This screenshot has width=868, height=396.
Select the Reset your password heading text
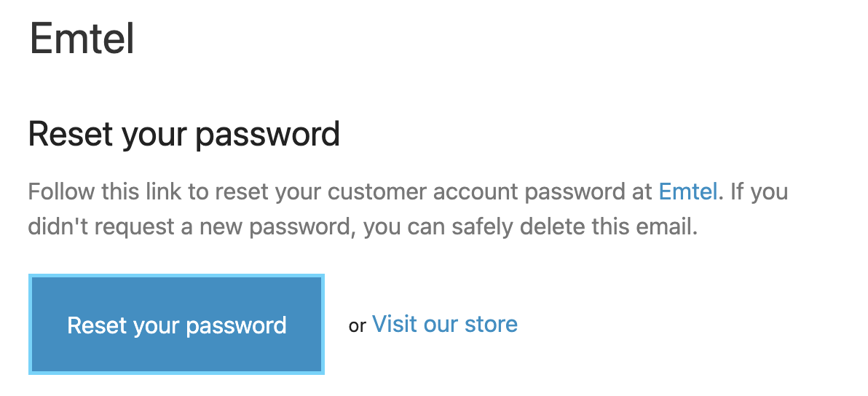click(x=184, y=135)
